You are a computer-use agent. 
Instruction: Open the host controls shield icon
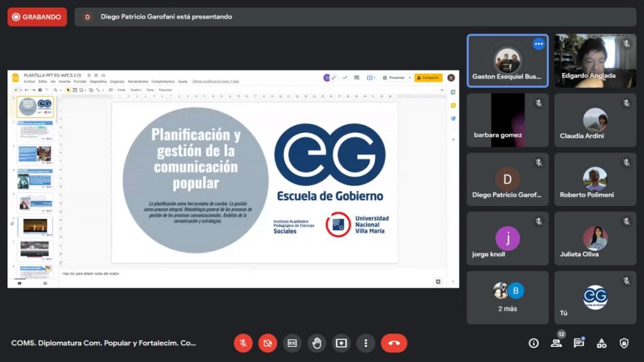click(x=624, y=343)
